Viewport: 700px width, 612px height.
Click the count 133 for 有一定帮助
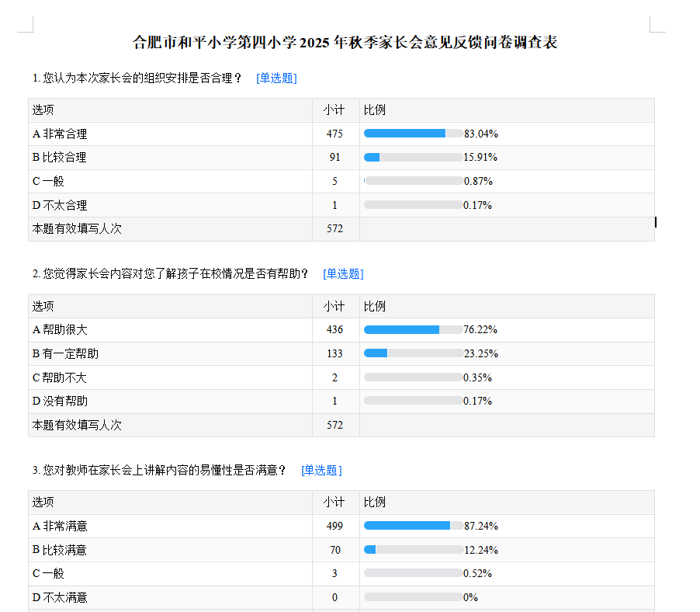click(x=334, y=353)
